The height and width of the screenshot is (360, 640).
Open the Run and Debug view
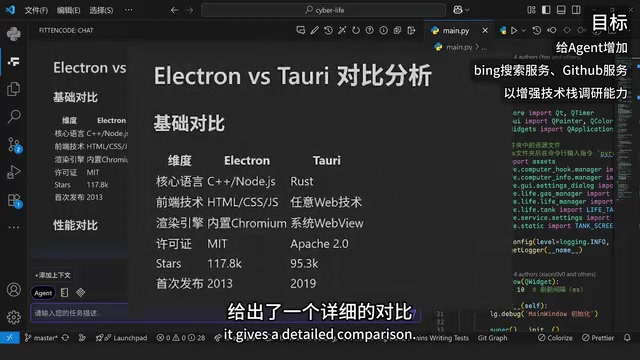point(13,172)
